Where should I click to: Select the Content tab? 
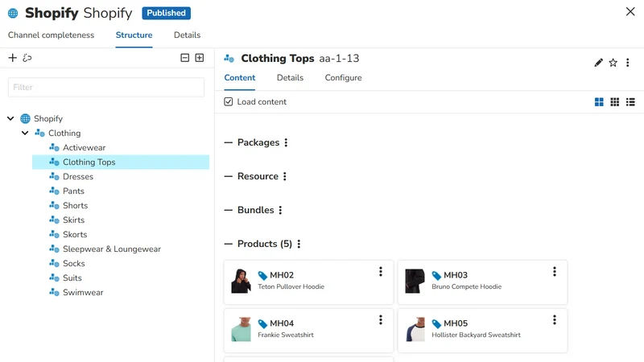point(239,77)
